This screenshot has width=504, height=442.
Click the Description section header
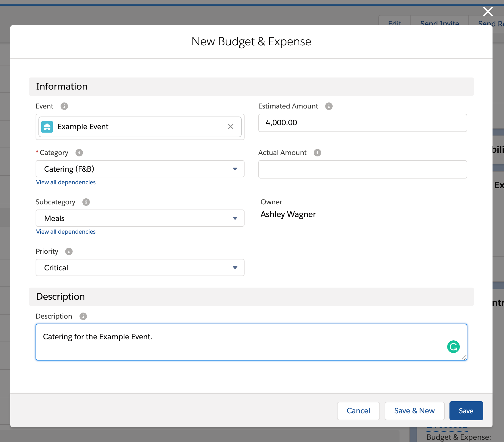[251, 297]
